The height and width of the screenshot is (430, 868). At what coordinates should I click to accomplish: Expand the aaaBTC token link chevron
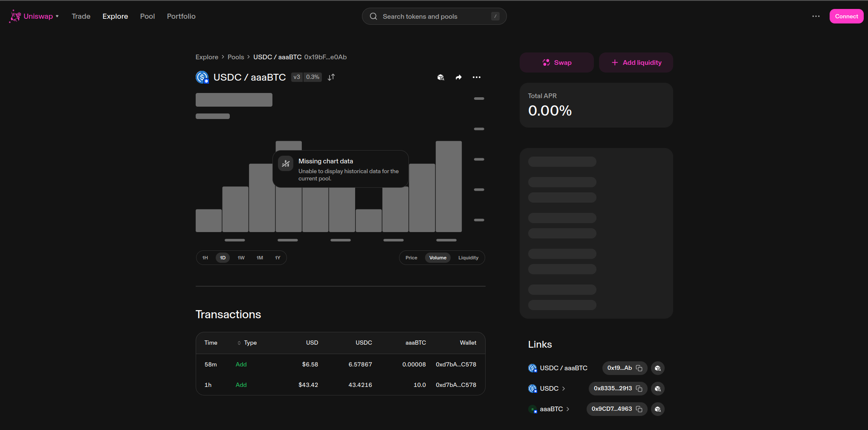[x=568, y=409]
